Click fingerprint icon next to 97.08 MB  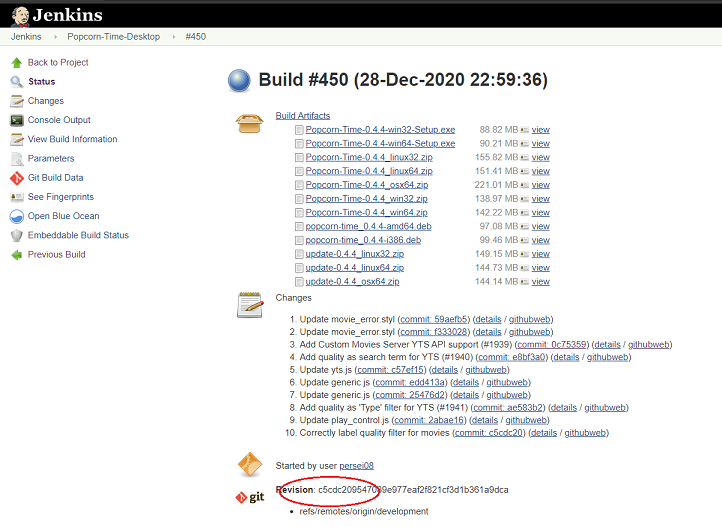(524, 227)
